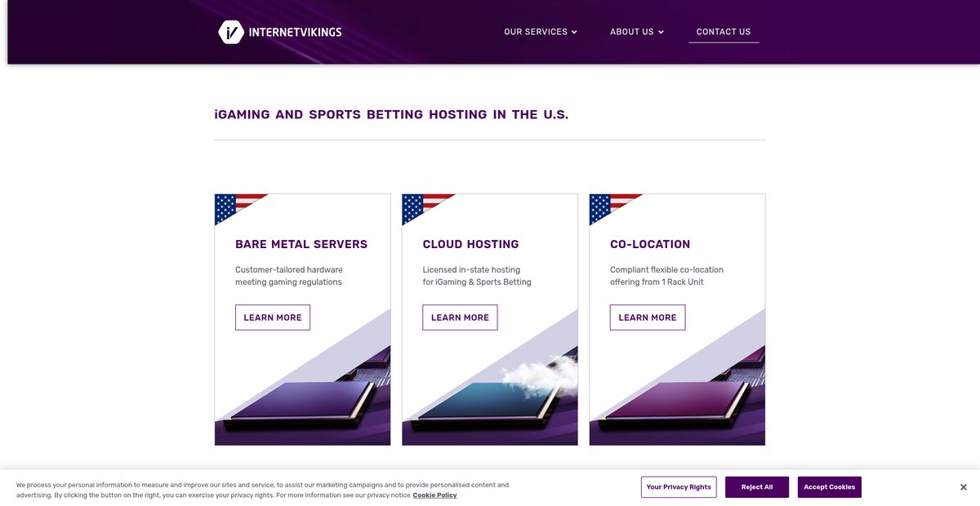Learn more about Bare Metal Servers

(273, 317)
